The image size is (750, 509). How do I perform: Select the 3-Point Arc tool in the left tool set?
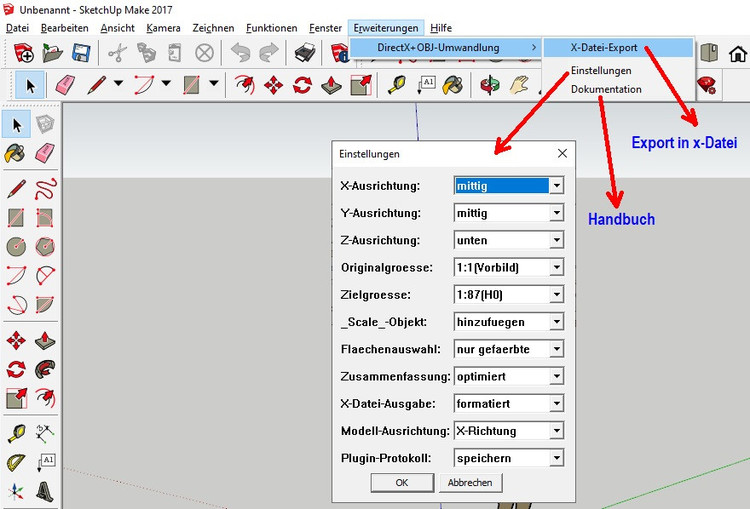pyautogui.click(x=16, y=305)
